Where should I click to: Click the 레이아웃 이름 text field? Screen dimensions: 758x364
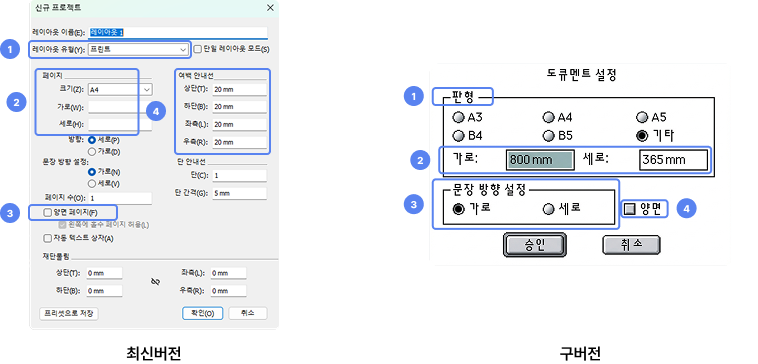(x=177, y=32)
